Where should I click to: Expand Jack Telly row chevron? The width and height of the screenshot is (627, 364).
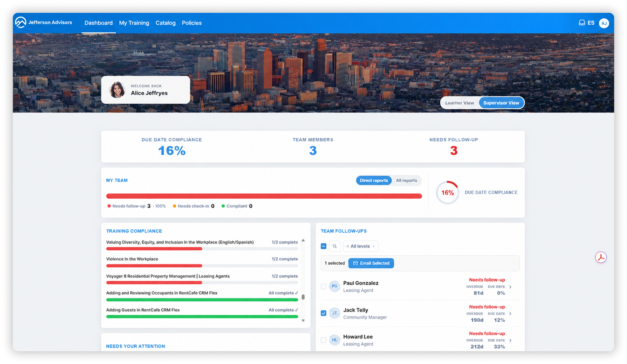tap(510, 314)
